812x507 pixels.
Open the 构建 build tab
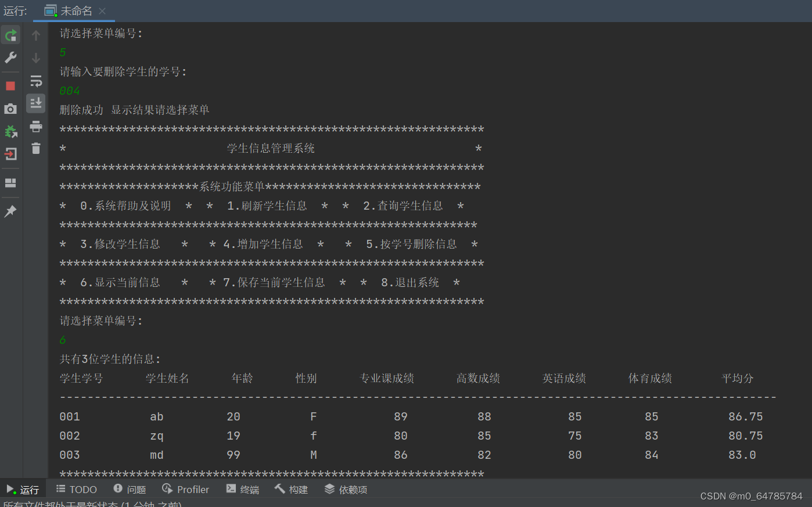291,490
